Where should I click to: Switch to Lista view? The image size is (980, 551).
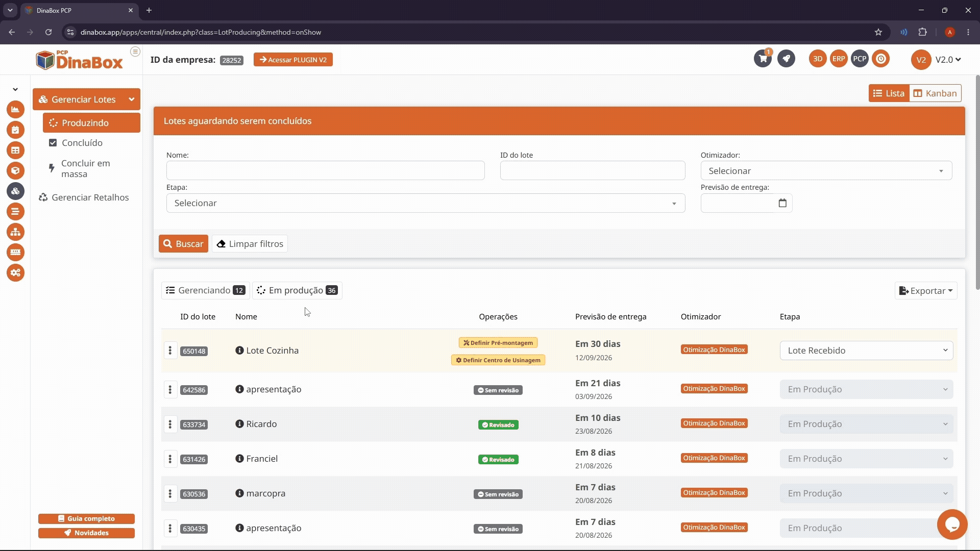point(889,93)
